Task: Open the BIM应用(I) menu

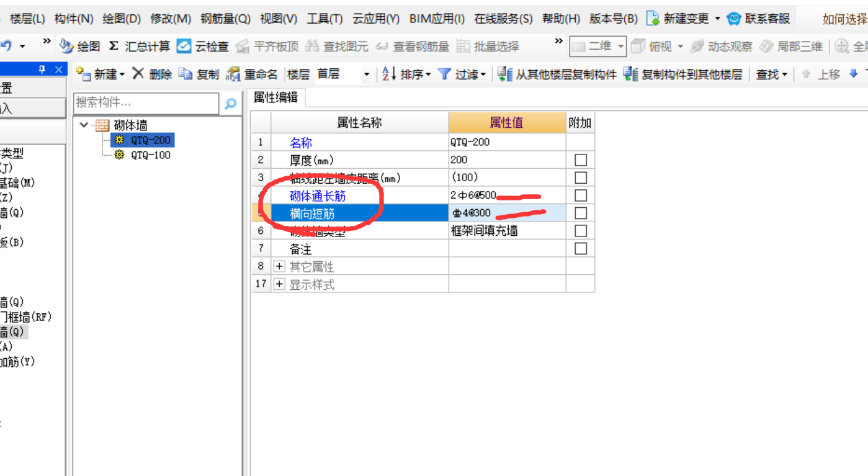Action: coord(437,19)
